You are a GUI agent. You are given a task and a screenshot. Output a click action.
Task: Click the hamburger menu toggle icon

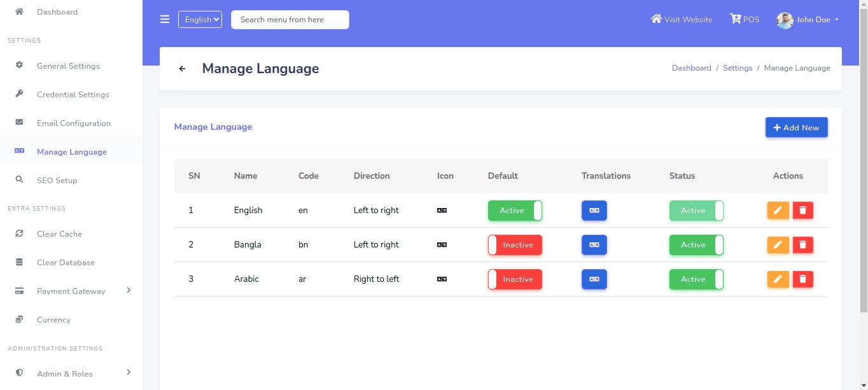click(165, 19)
